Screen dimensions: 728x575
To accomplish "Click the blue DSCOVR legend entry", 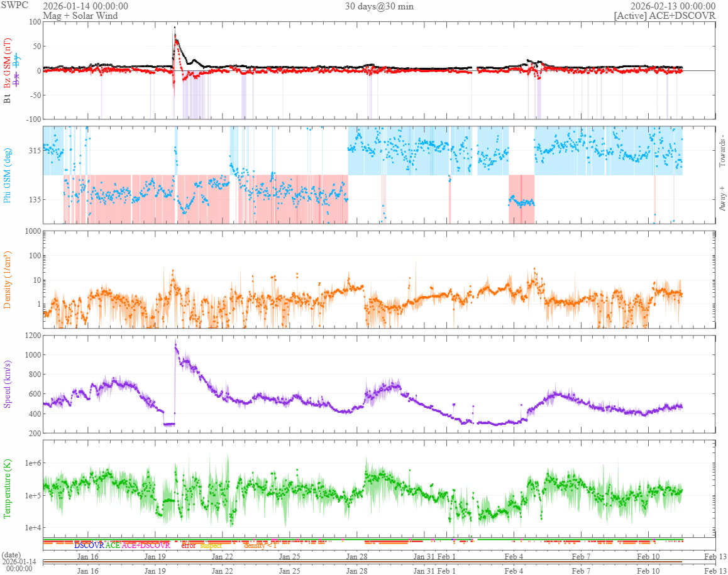I will 89,545.
